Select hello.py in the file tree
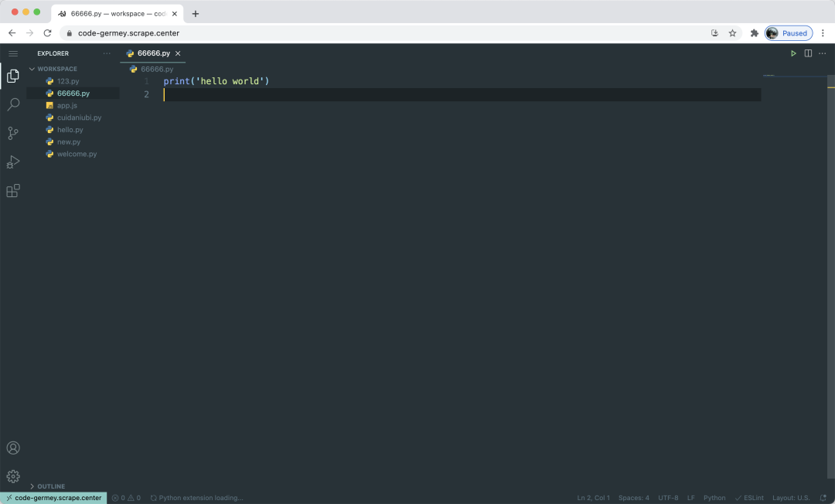The height and width of the screenshot is (504, 835). click(x=70, y=129)
